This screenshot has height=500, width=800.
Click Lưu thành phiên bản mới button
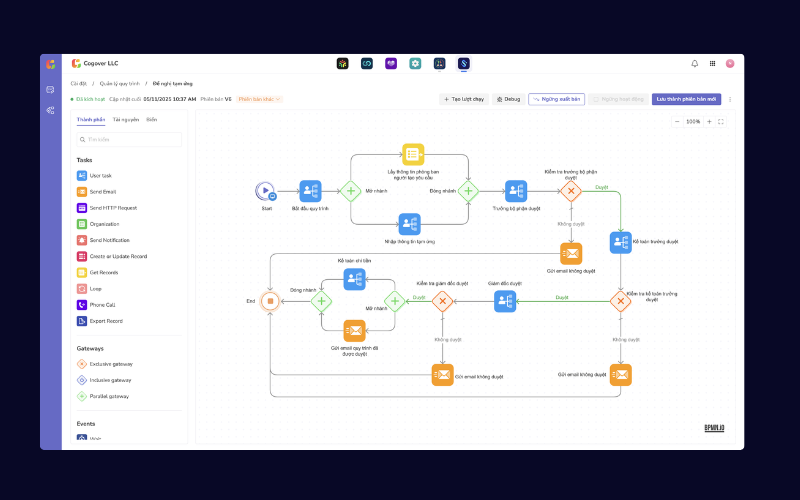[686, 99]
